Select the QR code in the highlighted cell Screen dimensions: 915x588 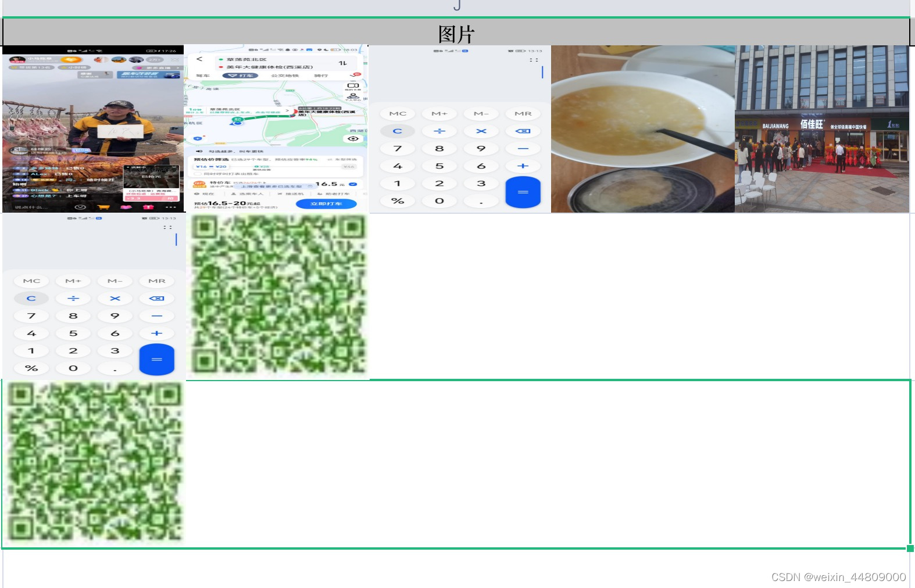point(94,463)
